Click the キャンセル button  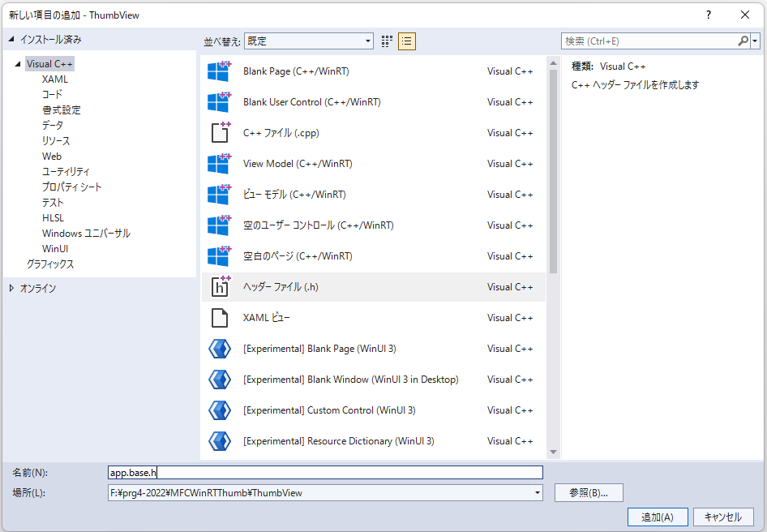pyautogui.click(x=723, y=517)
